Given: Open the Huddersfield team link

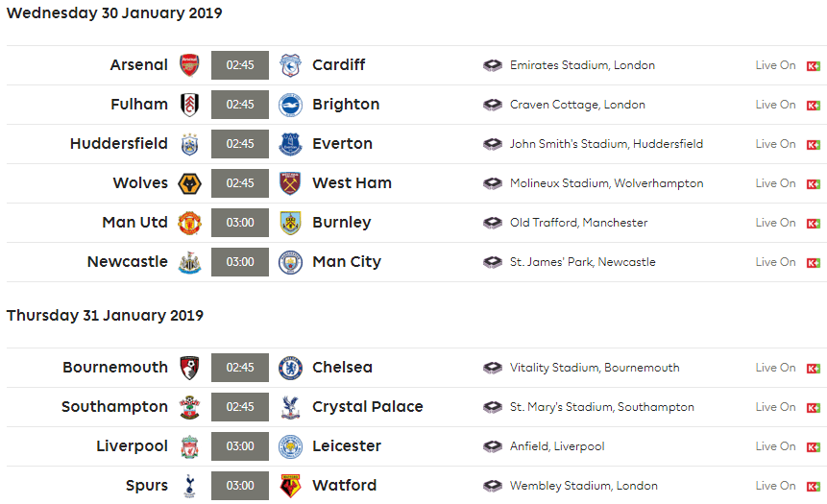Looking at the screenshot, I should pos(119,143).
